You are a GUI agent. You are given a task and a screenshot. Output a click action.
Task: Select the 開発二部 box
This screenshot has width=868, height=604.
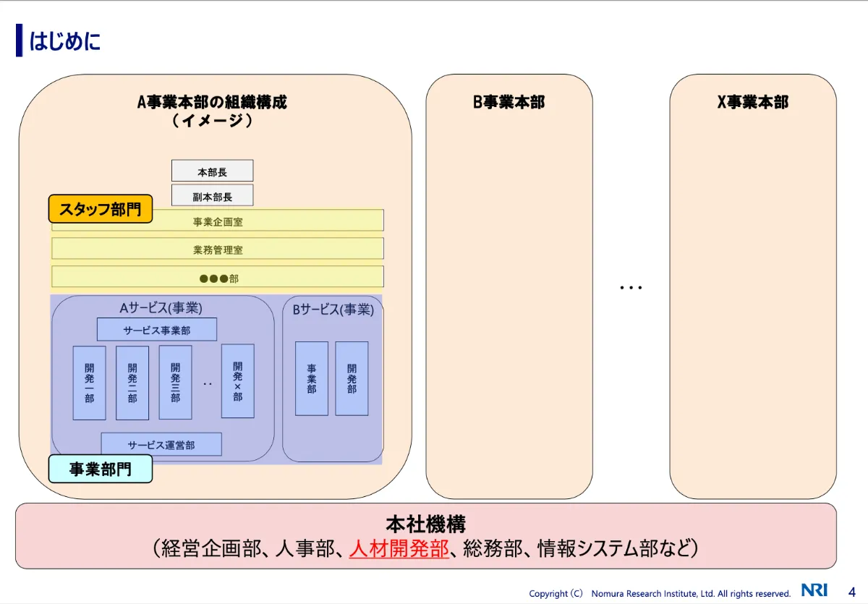[x=131, y=381]
